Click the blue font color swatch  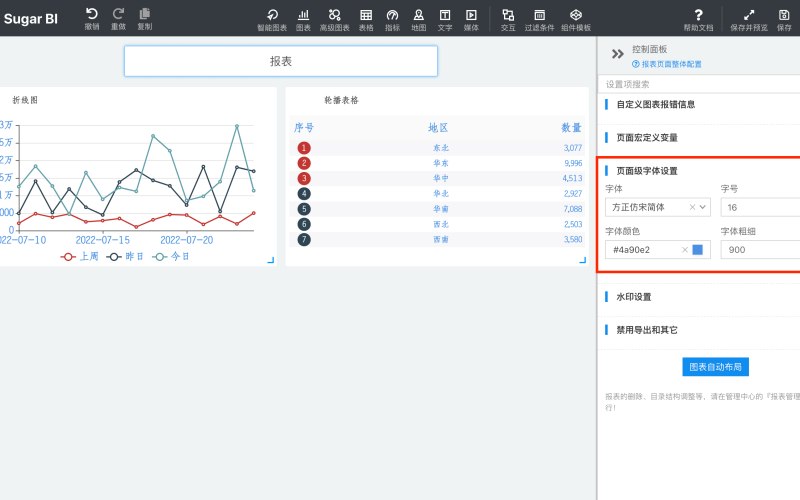coord(697,249)
